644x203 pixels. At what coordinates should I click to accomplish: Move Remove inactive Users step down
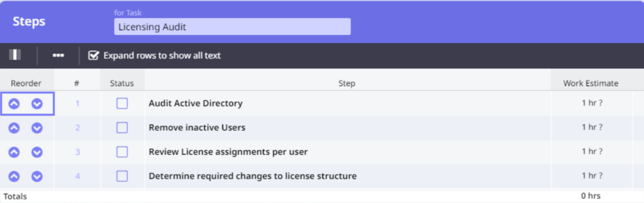[x=37, y=128]
